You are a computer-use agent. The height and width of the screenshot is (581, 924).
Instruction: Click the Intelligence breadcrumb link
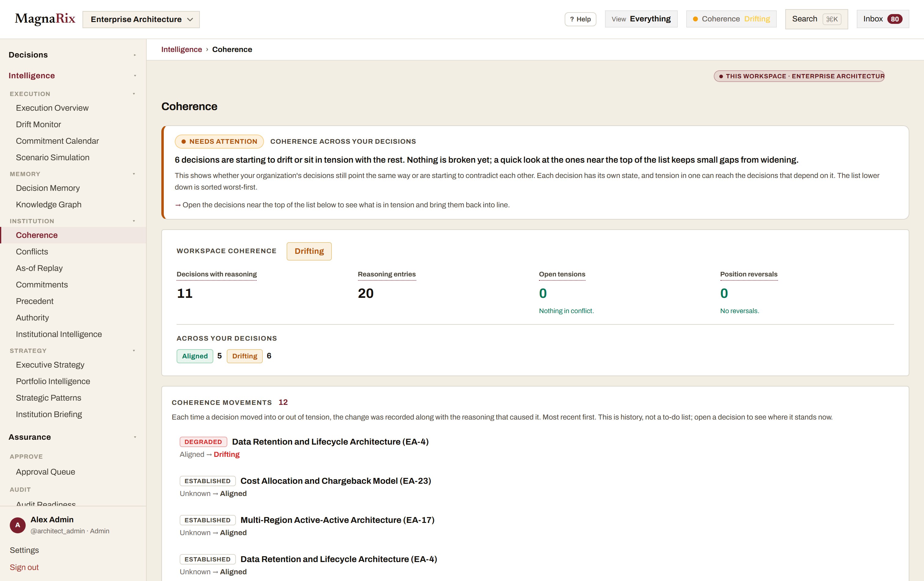point(182,50)
